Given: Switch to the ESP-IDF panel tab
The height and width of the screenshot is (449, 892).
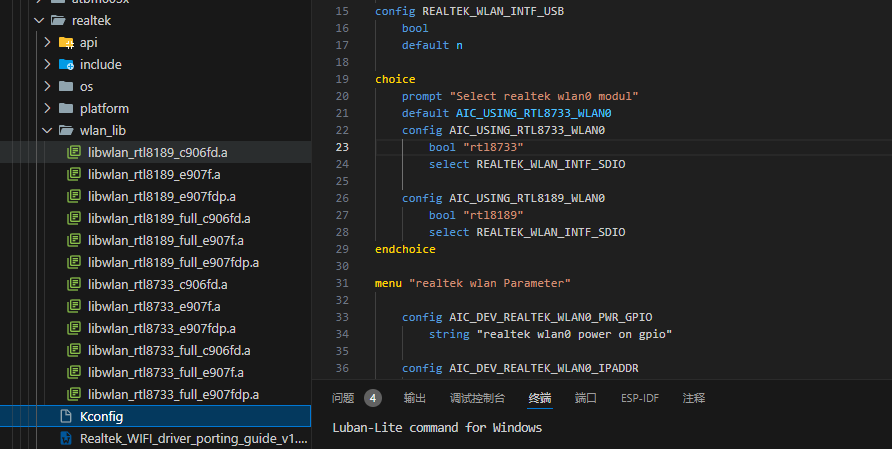Looking at the screenshot, I should tap(640, 398).
